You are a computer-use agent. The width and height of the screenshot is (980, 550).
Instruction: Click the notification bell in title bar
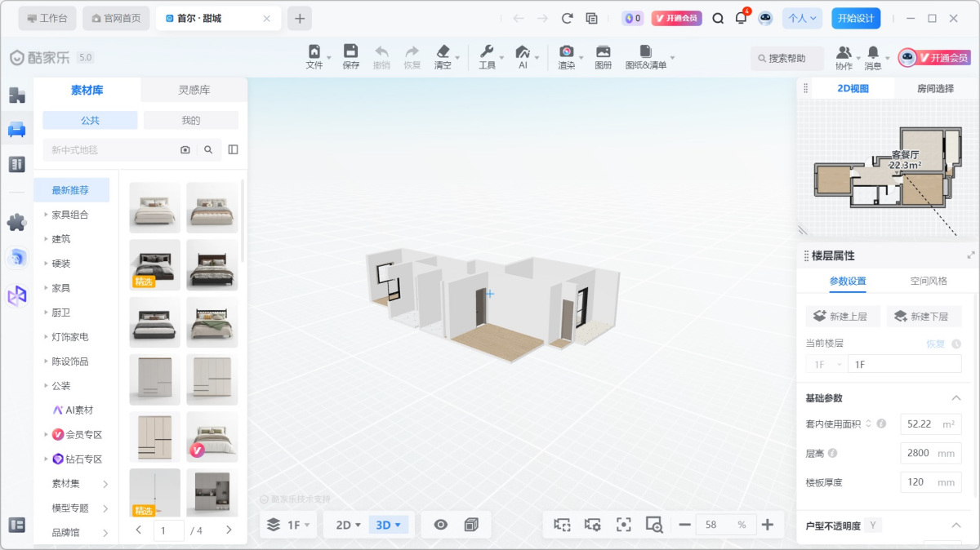click(x=741, y=18)
